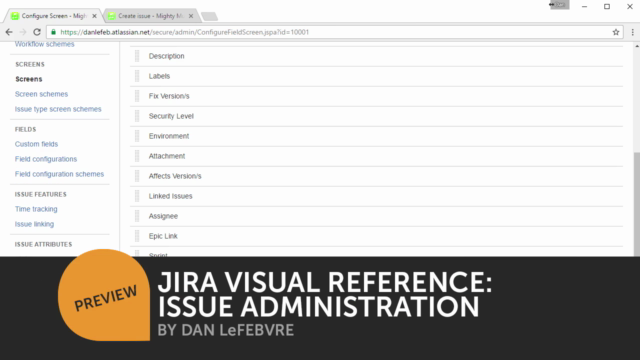Bookmark this page with the star icon
This screenshot has width=640, height=360.
click(x=616, y=32)
